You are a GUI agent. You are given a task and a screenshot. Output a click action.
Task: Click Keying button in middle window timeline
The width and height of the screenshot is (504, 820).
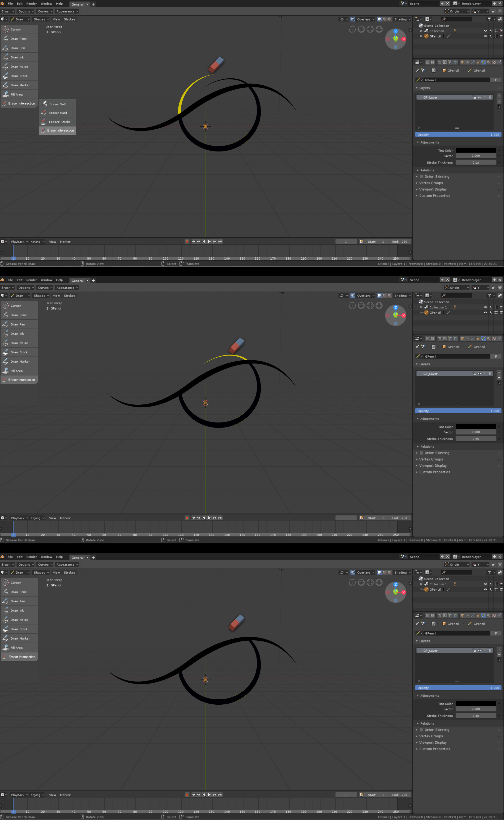coord(37,518)
